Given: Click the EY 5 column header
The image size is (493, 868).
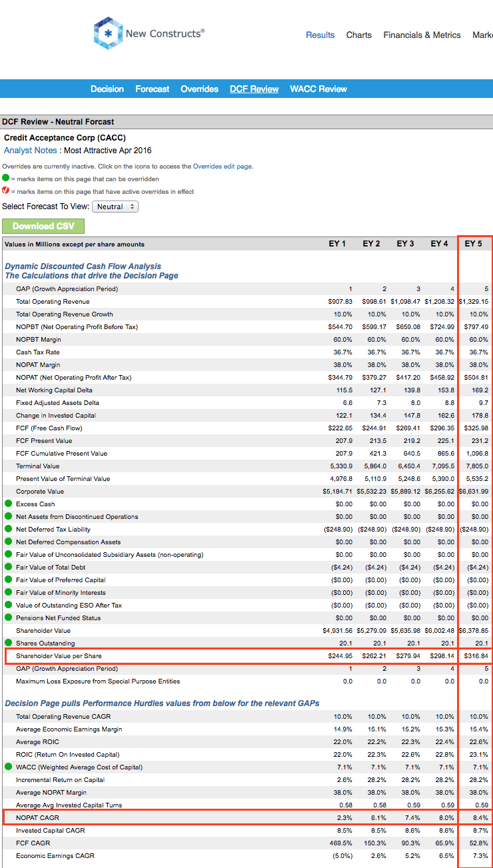Looking at the screenshot, I should point(473,244).
